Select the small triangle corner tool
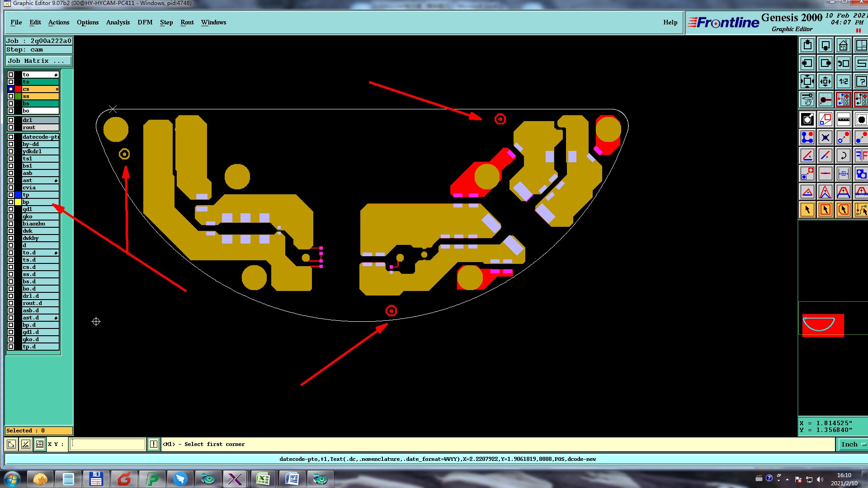 tap(807, 192)
